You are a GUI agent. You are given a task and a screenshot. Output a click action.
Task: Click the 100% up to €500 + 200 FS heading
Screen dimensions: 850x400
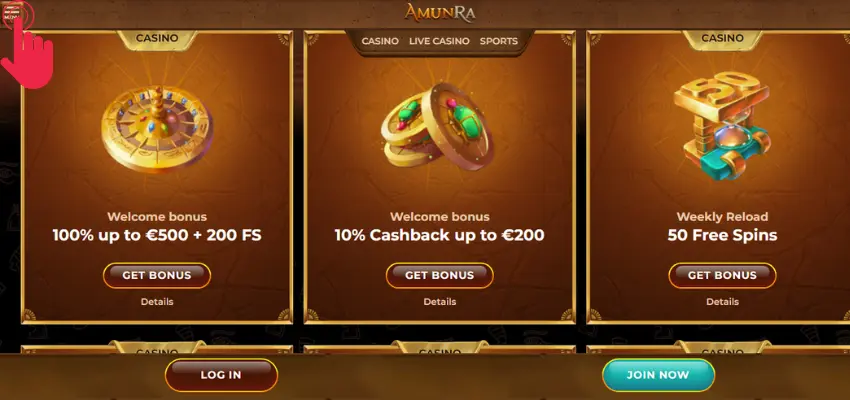157,235
